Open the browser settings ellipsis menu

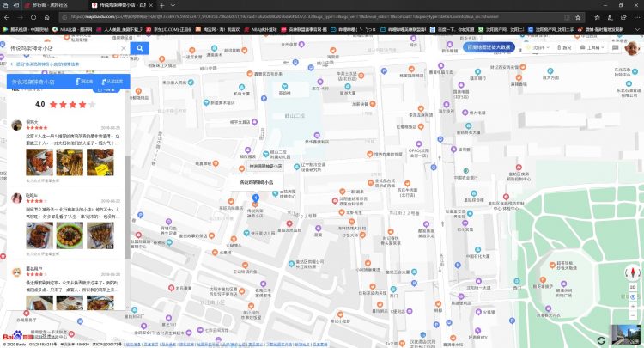pos(636,17)
